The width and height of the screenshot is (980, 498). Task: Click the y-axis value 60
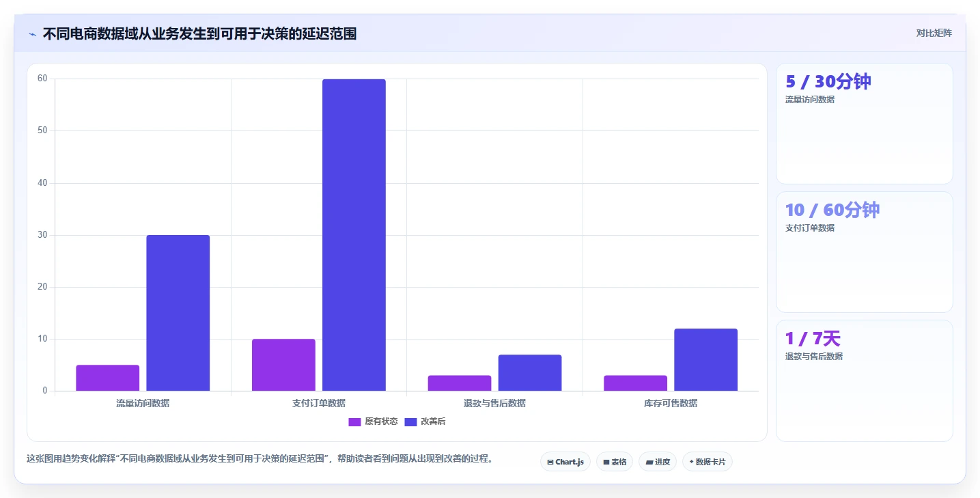[x=42, y=79]
